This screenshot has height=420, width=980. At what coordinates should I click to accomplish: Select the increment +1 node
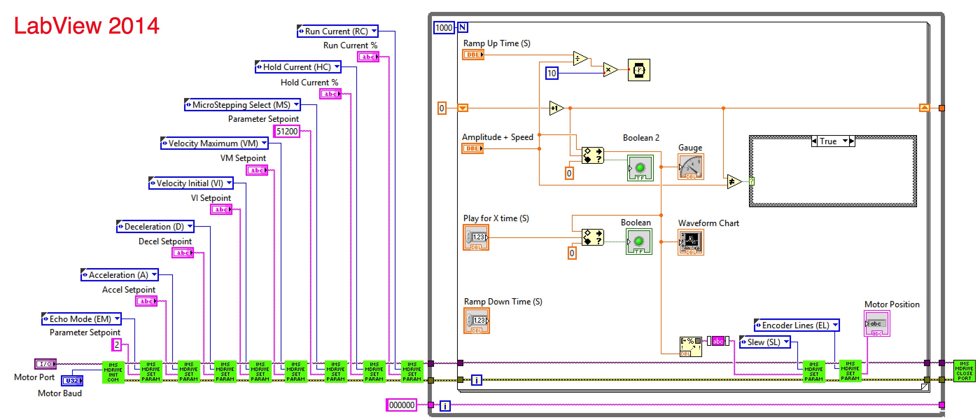556,108
